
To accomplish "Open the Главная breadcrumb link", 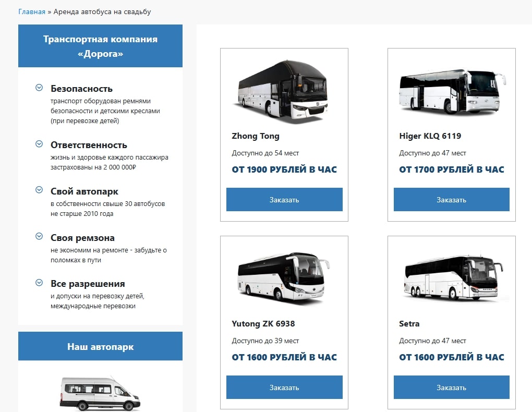I will 31,11.
